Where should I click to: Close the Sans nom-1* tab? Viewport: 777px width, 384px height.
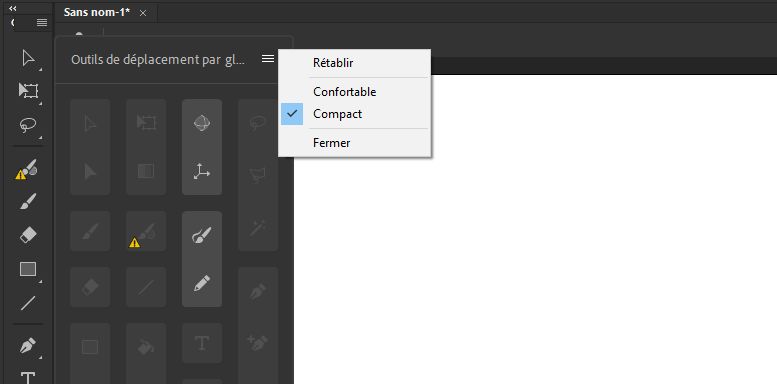[x=143, y=13]
